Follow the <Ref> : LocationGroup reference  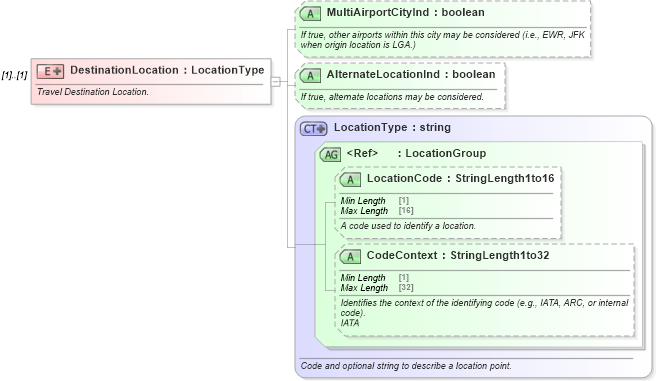[x=416, y=153]
